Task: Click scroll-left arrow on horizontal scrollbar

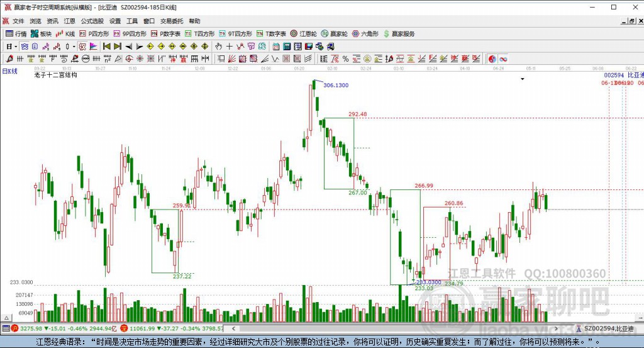Action: click(x=233, y=328)
